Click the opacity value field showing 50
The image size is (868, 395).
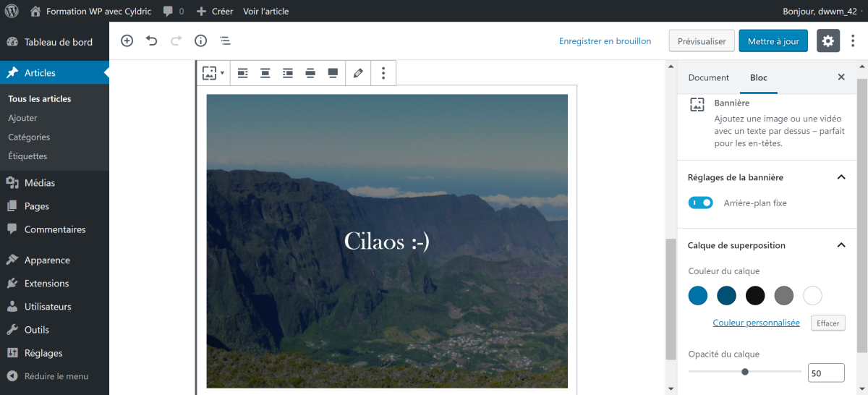[x=826, y=373]
